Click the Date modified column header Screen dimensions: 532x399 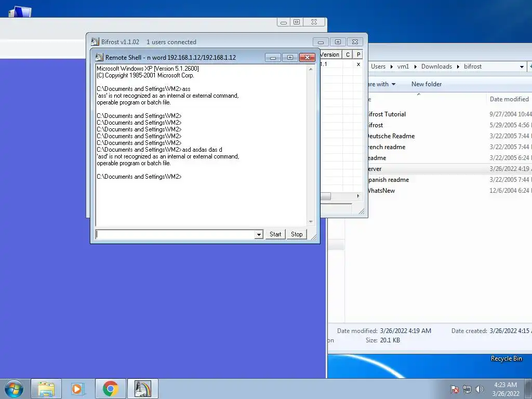509,99
